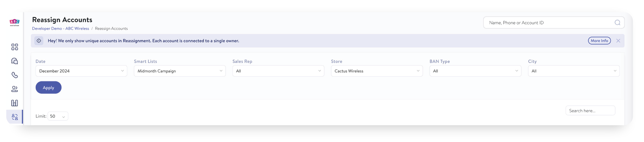Open the chat messages sidebar icon

tap(15, 61)
